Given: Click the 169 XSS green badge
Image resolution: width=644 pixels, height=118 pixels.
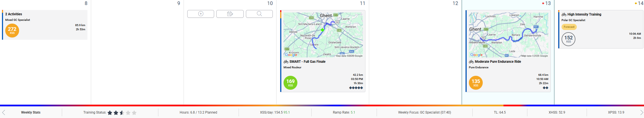Looking at the screenshot, I should point(290,83).
